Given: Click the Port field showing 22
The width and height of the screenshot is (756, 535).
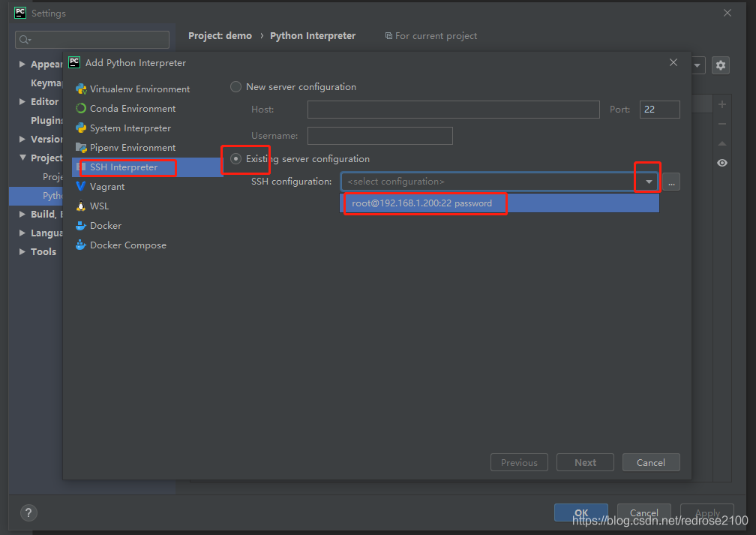Looking at the screenshot, I should 659,110.
